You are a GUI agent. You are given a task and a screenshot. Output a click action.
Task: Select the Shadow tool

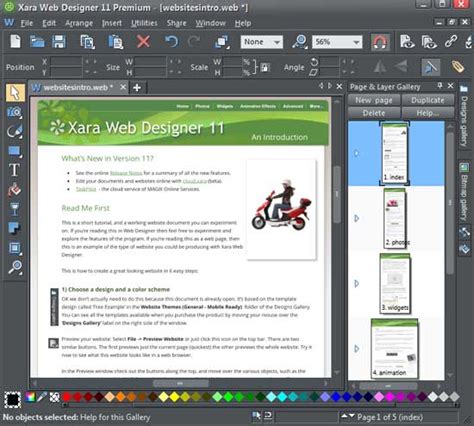tap(14, 228)
